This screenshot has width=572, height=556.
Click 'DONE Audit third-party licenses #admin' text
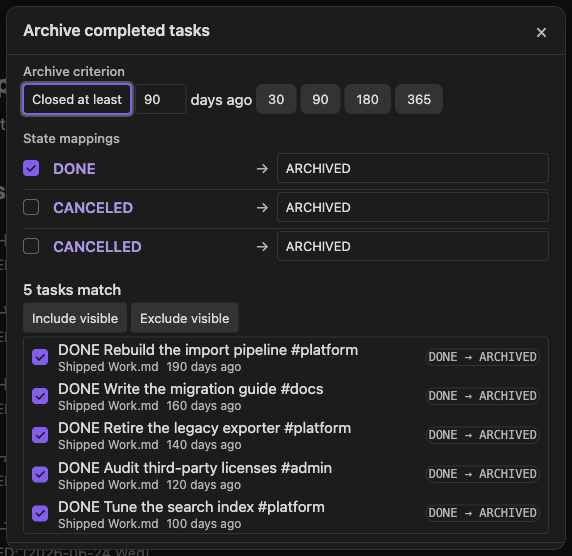point(195,468)
